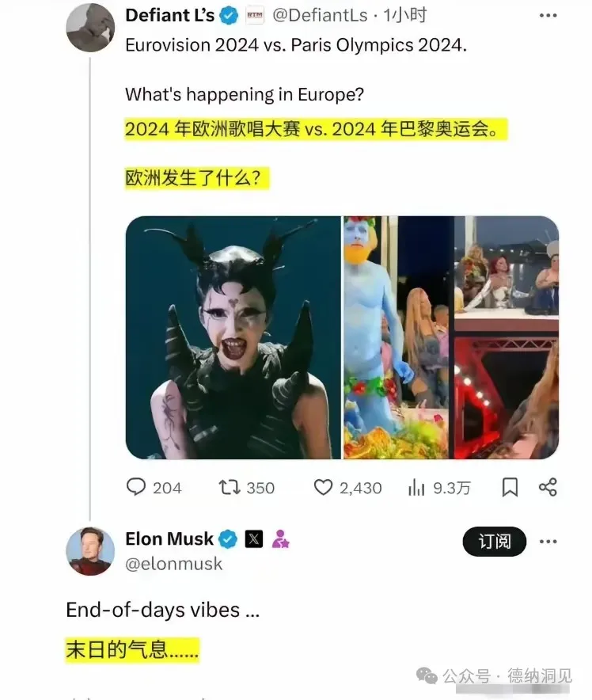The height and width of the screenshot is (700, 592).
Task: Bookmark the Defiant L's tweet
Action: coord(510,487)
